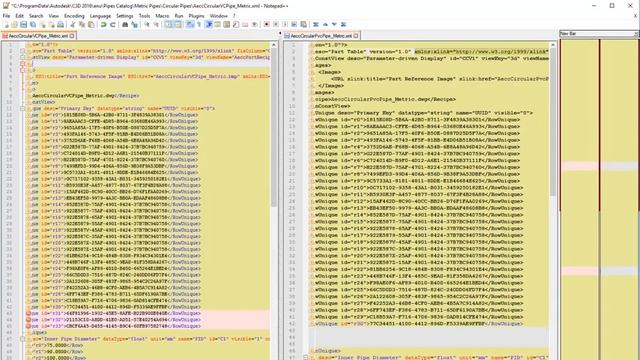Toggle the file Monitoring eye button
Image resolution: width=640 pixels, height=360 pixels.
pos(254,24)
